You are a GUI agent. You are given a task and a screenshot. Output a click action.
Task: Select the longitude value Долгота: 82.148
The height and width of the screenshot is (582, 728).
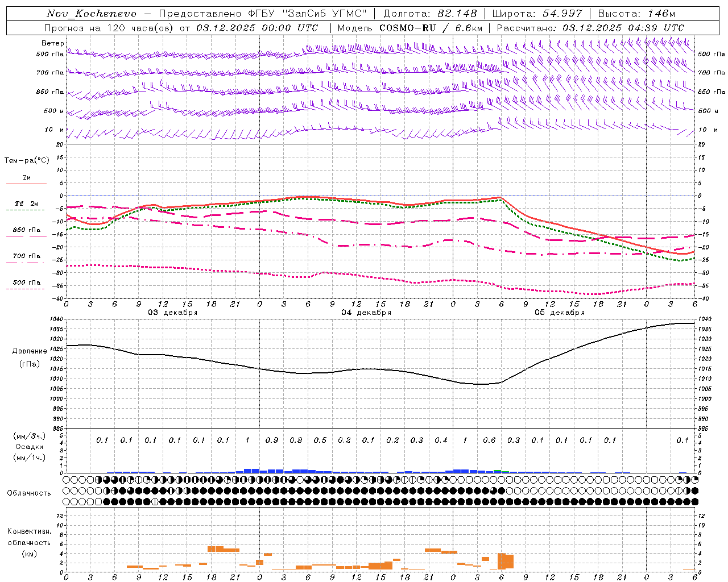click(x=430, y=14)
